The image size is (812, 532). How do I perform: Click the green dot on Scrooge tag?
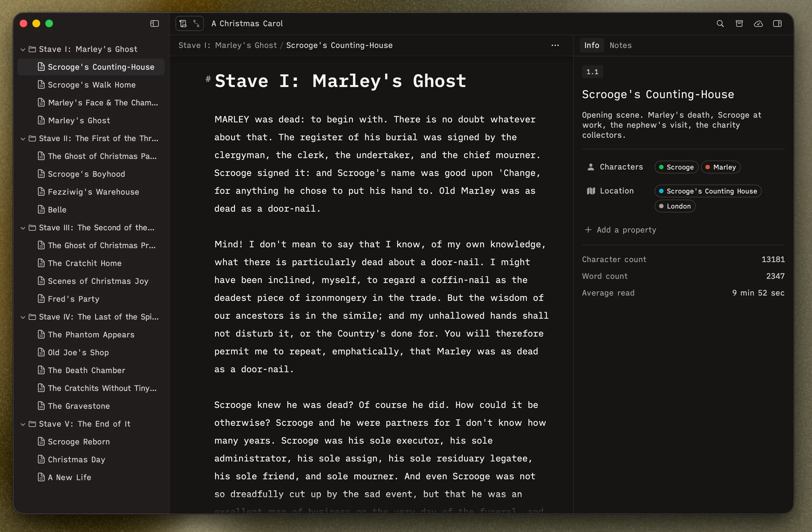[661, 167]
